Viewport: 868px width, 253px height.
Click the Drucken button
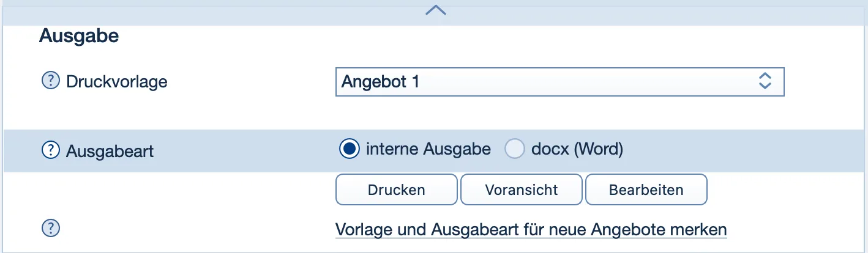(x=396, y=189)
